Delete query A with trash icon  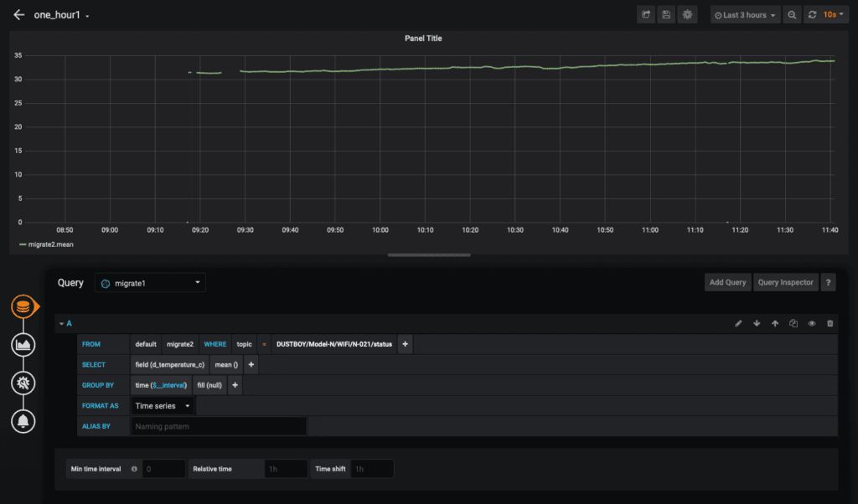click(x=830, y=324)
